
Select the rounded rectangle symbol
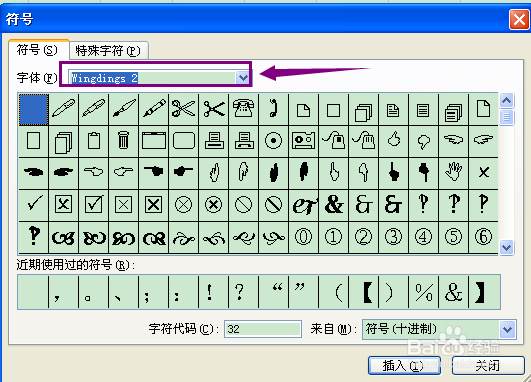(x=184, y=141)
